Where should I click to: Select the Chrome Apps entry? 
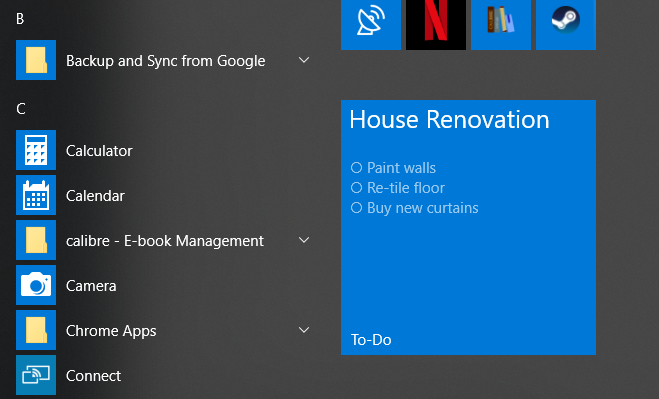tap(111, 331)
